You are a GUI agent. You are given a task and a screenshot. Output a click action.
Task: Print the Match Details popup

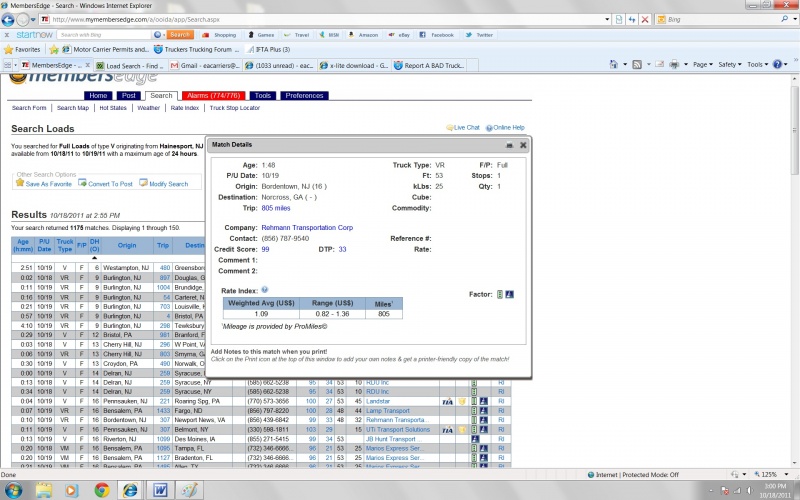click(x=509, y=145)
